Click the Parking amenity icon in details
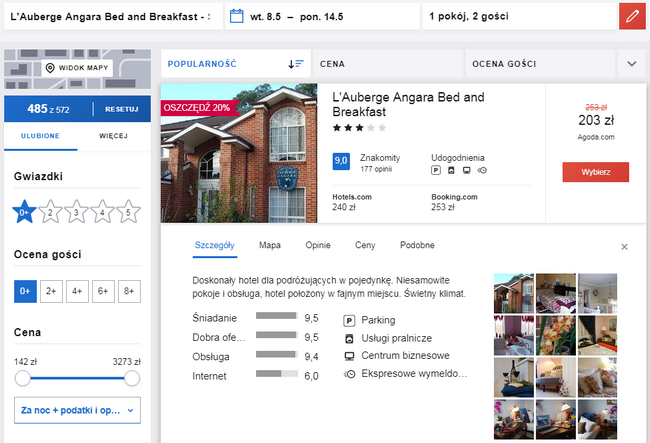This screenshot has width=650, height=443. pos(349,320)
